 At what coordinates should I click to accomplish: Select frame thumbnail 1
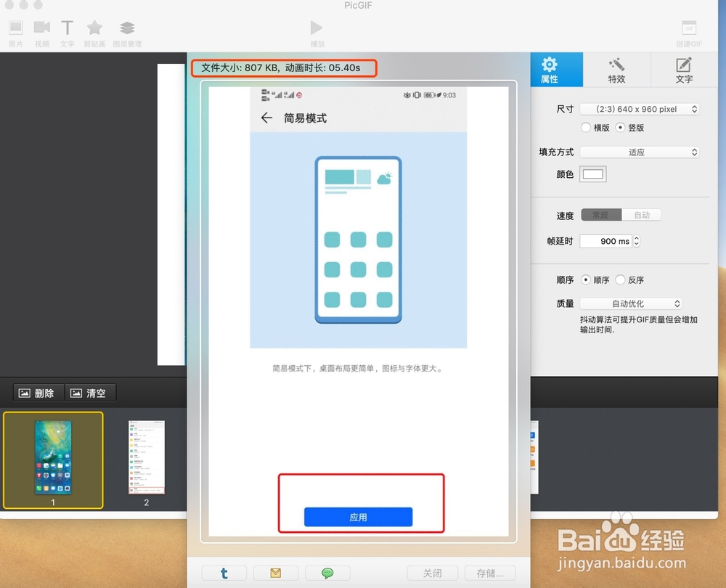click(53, 460)
